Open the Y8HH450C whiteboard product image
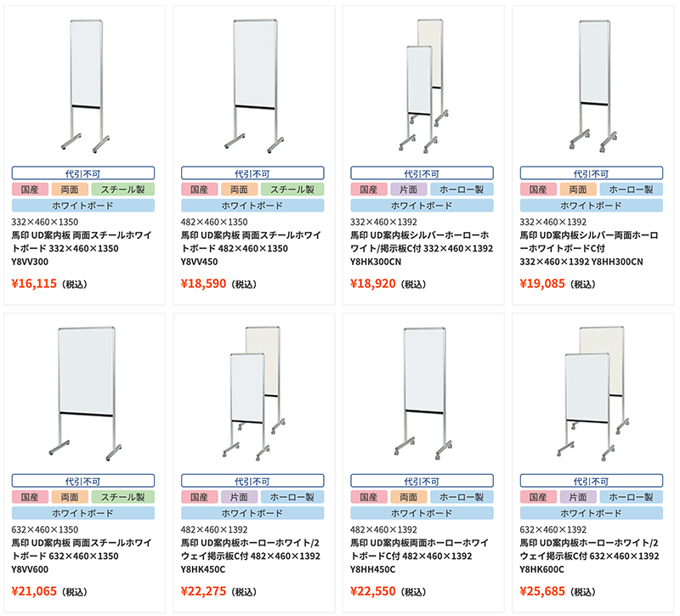The image size is (680, 616). click(x=423, y=393)
